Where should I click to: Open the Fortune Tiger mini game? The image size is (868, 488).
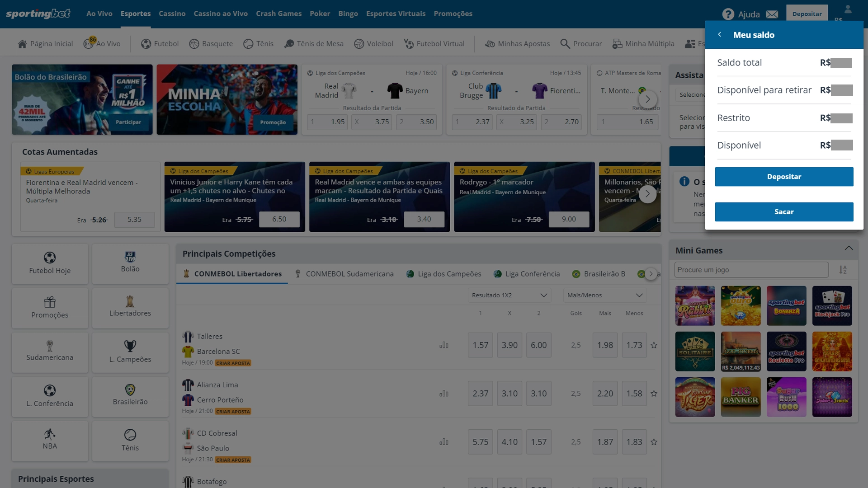click(x=695, y=397)
